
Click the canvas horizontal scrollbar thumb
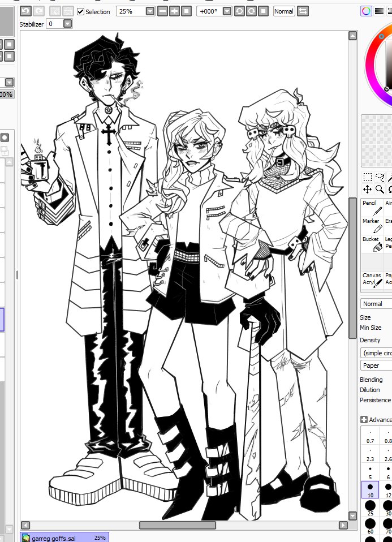pyautogui.click(x=178, y=525)
